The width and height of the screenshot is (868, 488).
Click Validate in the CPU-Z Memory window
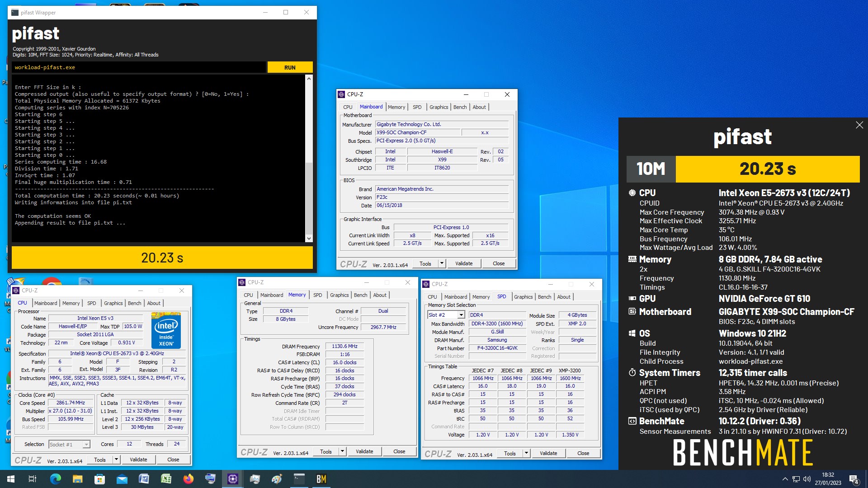click(x=364, y=451)
